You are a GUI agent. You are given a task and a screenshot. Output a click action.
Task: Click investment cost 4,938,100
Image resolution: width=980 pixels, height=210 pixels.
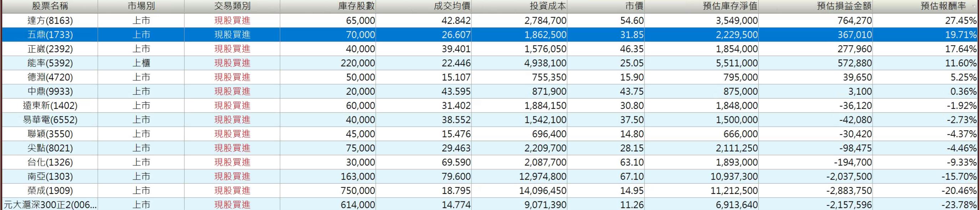pos(546,63)
